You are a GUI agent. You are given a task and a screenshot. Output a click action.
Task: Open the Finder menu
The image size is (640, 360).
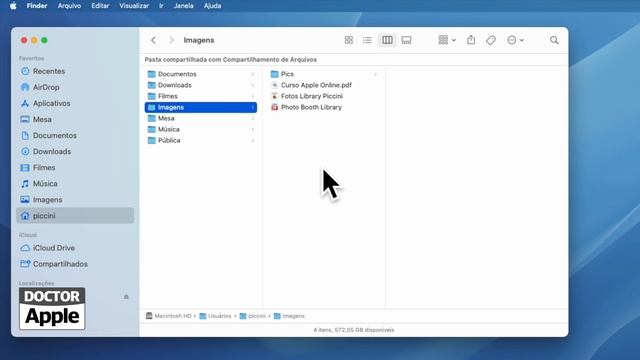[37, 6]
